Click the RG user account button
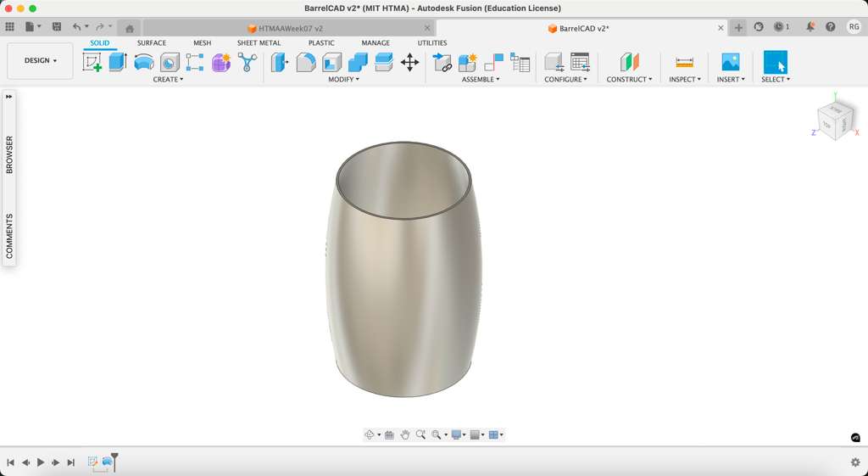 (x=853, y=27)
